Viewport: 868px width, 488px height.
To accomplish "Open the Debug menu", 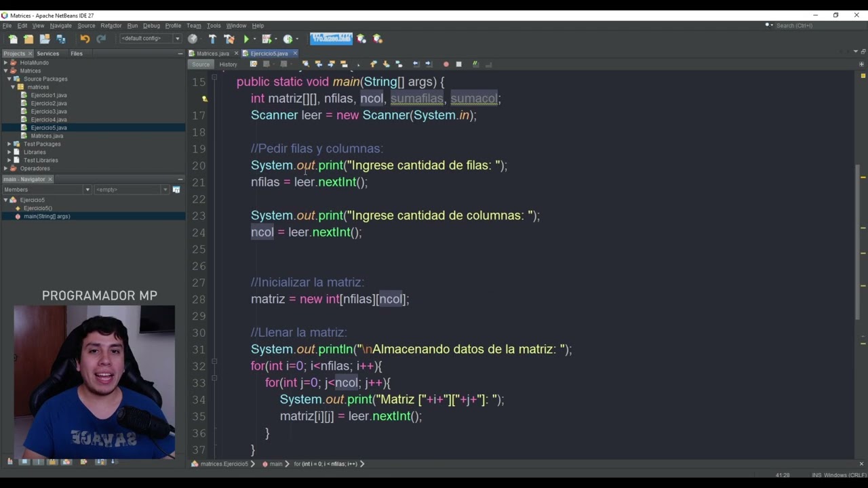I will [x=151, y=26].
